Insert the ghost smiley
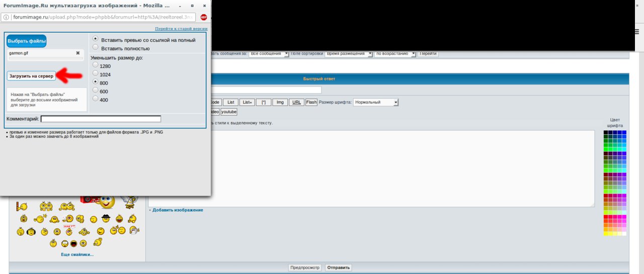 click(134, 230)
